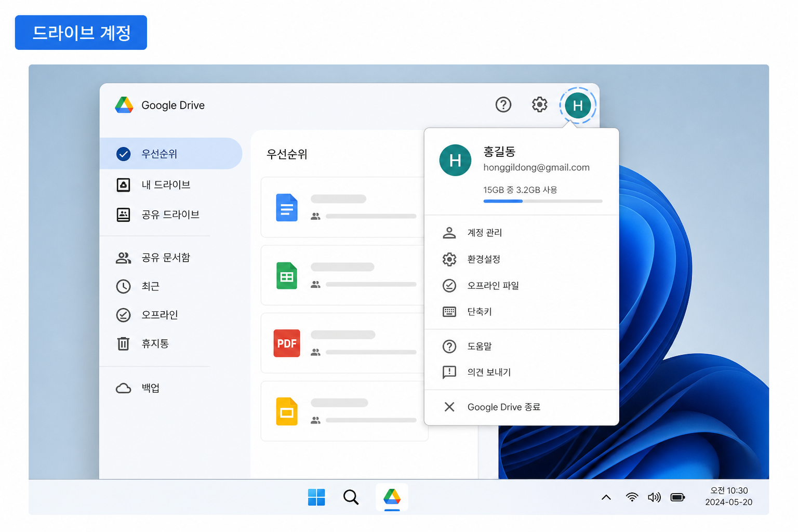Open the help question mark icon in header

point(503,105)
